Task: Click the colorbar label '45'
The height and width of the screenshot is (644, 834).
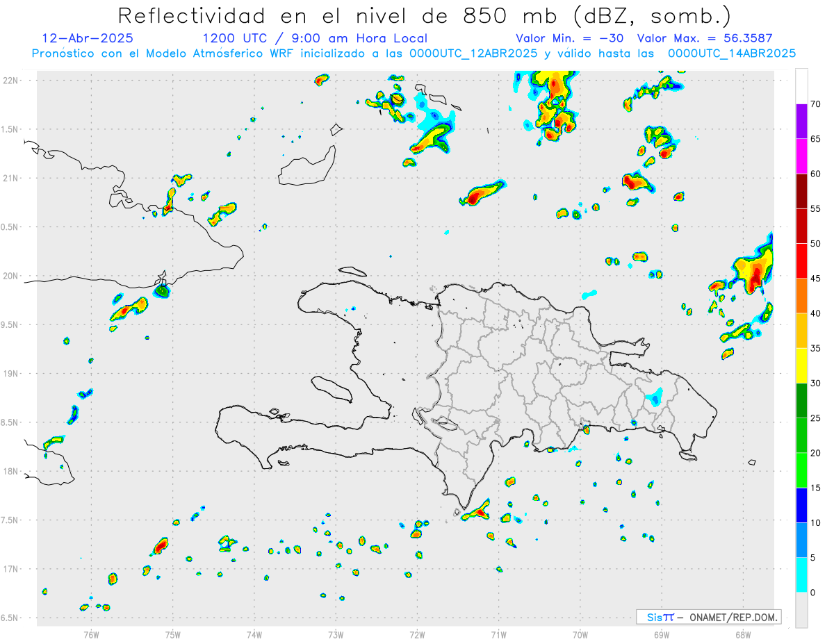Action: [816, 279]
